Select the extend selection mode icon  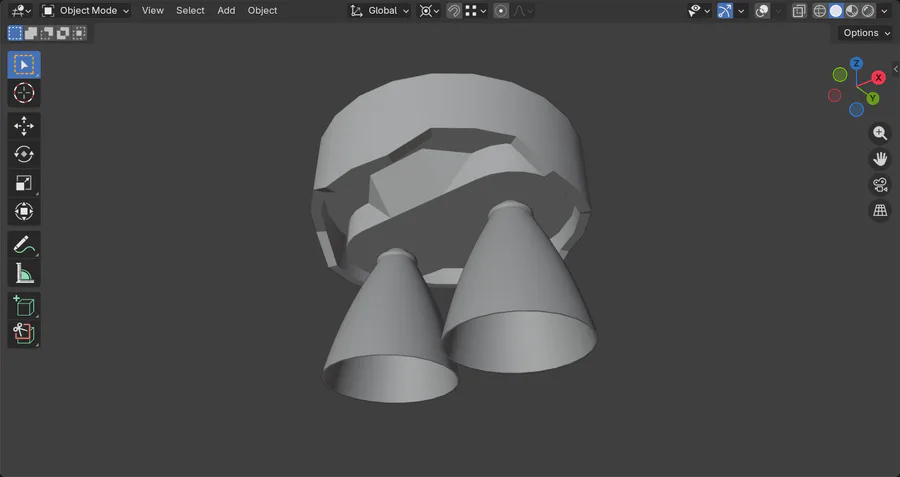click(x=31, y=33)
